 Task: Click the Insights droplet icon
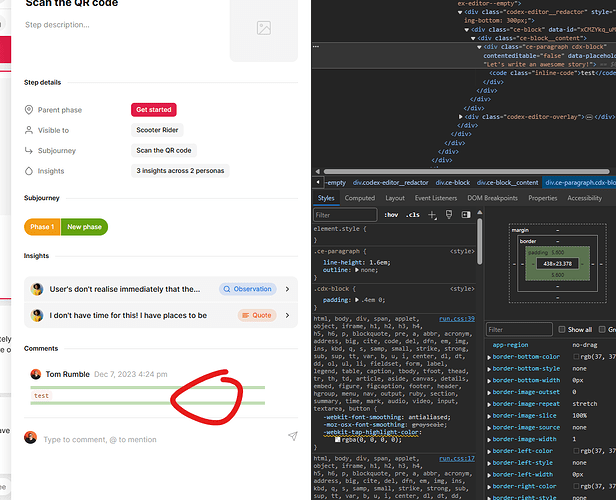[x=29, y=171]
